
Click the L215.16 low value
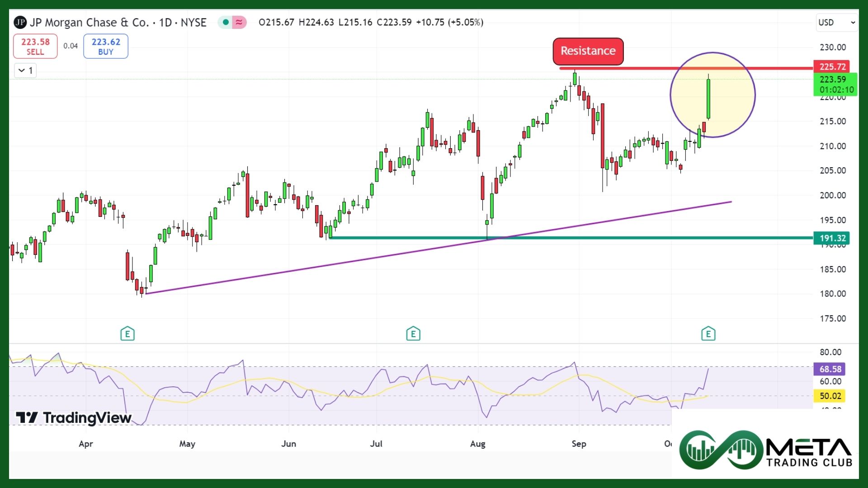pos(355,22)
